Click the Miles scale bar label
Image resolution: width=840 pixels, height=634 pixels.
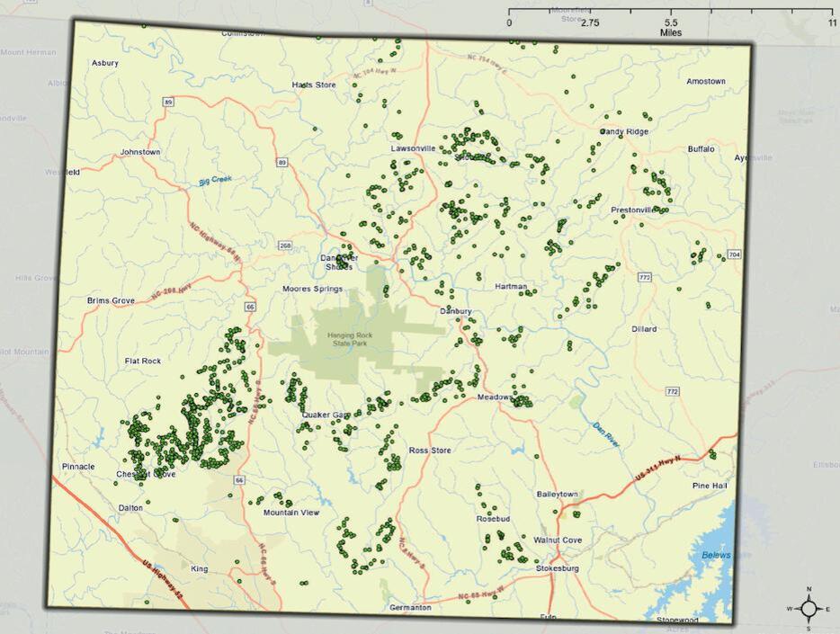coord(671,32)
